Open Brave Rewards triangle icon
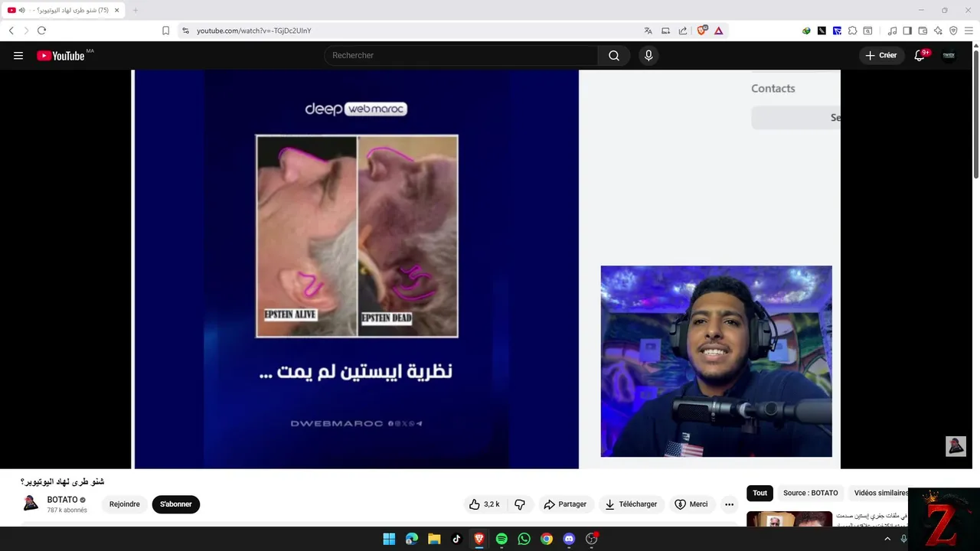The image size is (980, 551). (x=718, y=31)
